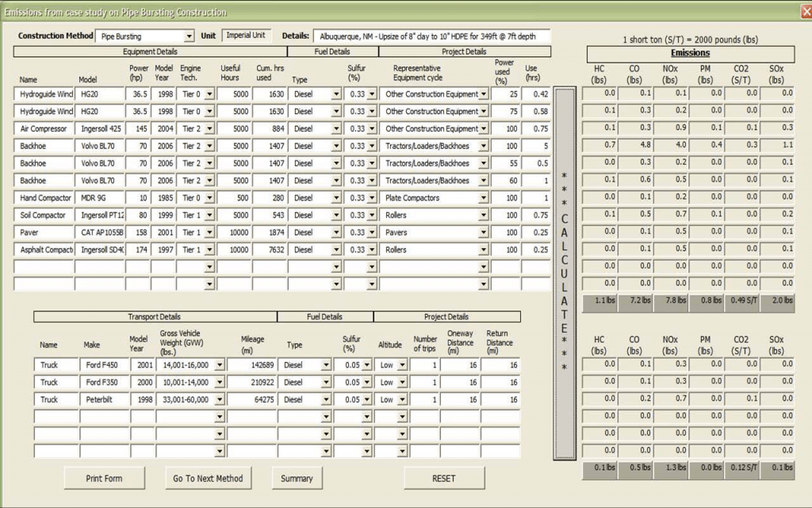Open Engine Tech dropdown for Soil Compactor
The width and height of the screenshot is (812, 508).
point(209,216)
